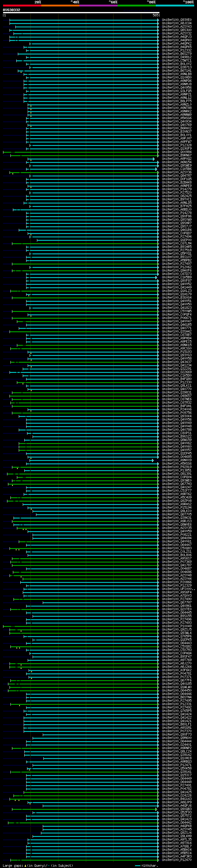Select the alignment label UniRef100_A2SY32

[x=177, y=33]
